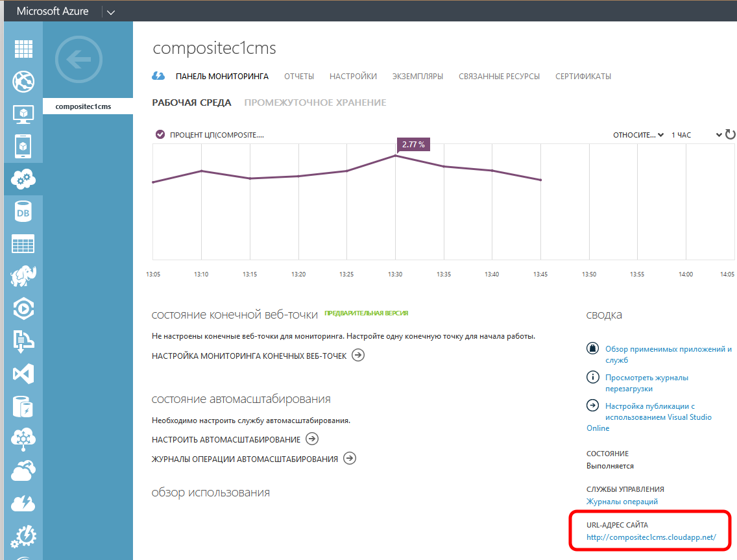Viewport: 737px width, 560px height.
Task: Open Журналы операций link
Action: click(622, 501)
